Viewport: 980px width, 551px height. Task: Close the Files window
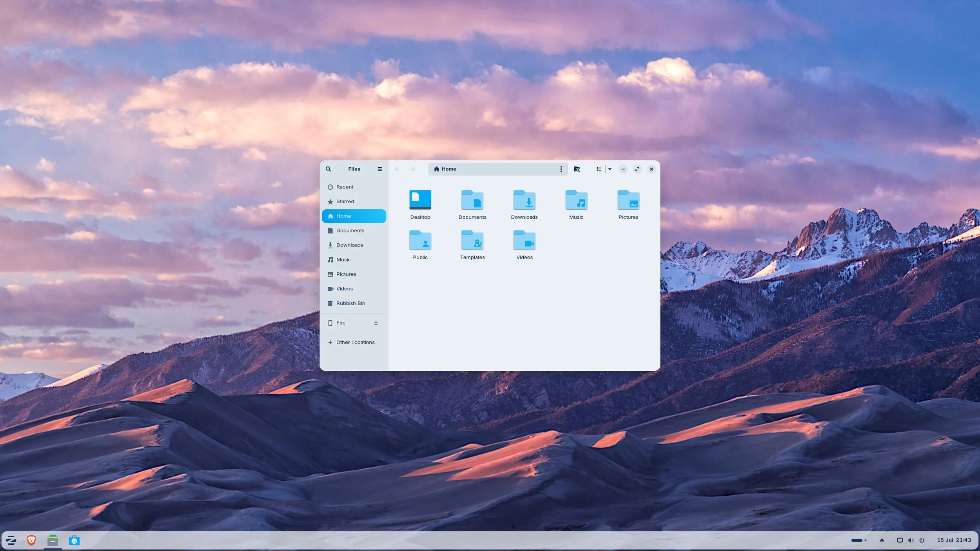tap(651, 169)
